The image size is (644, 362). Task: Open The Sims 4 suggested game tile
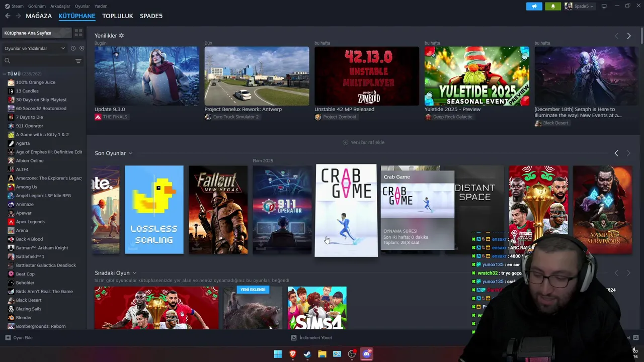click(317, 308)
